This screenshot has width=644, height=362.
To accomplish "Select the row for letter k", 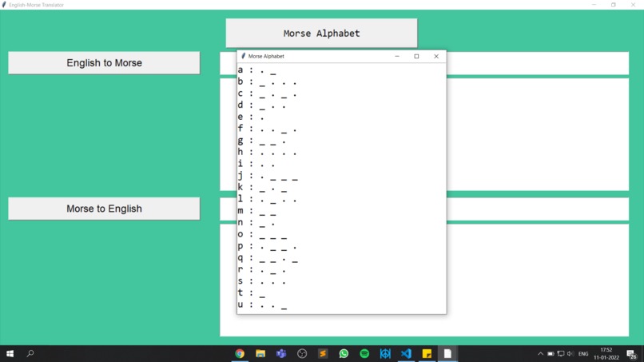I will (262, 187).
